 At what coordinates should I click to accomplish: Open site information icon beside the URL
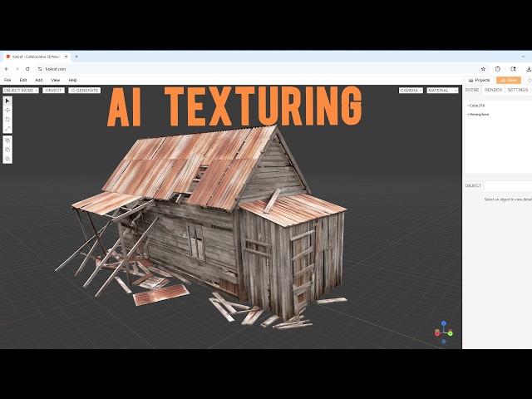coord(40,69)
